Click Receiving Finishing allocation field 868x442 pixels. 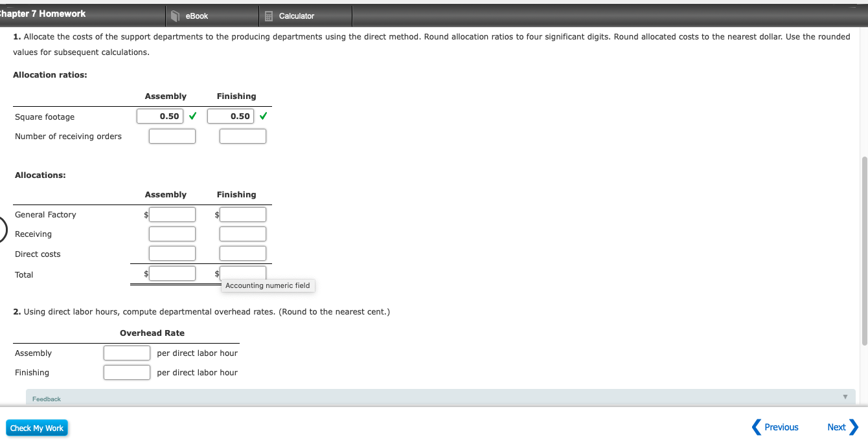pos(243,234)
